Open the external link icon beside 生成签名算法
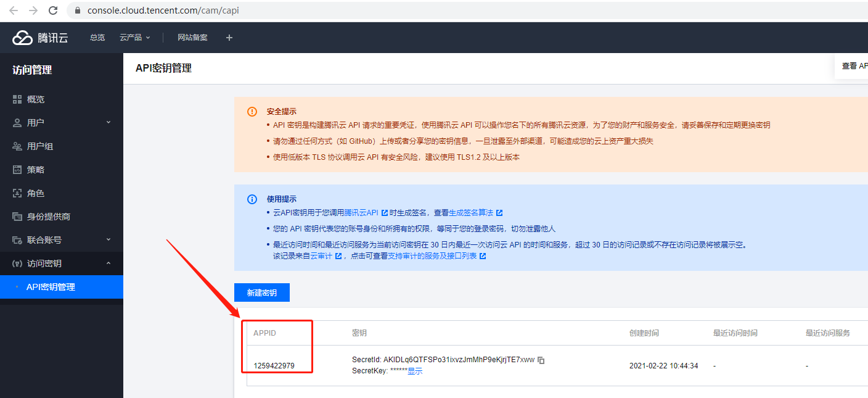Viewport: 868px width, 398px height. pos(499,212)
